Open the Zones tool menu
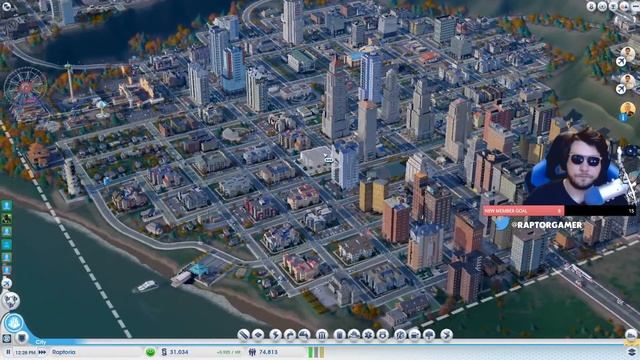Viewport: 640px width, 360px height. coord(258,335)
